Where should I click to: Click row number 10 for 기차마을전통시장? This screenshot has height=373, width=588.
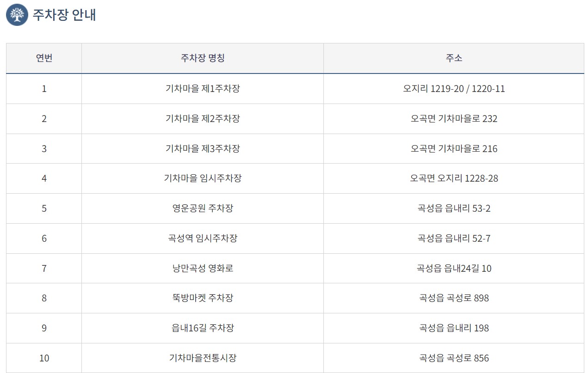pos(44,358)
